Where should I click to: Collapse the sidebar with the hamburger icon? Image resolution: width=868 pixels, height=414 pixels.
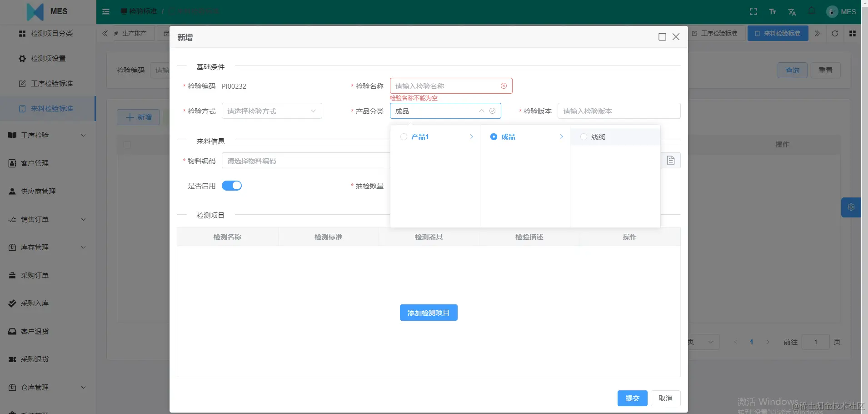pyautogui.click(x=106, y=11)
